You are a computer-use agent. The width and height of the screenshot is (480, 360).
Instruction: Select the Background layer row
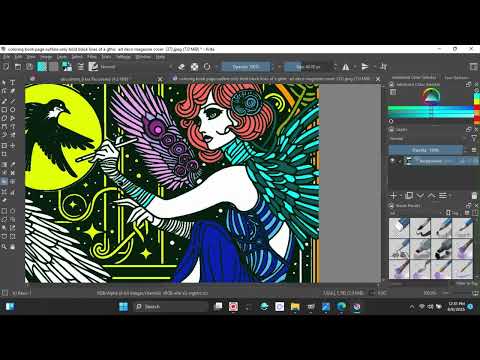[433, 161]
